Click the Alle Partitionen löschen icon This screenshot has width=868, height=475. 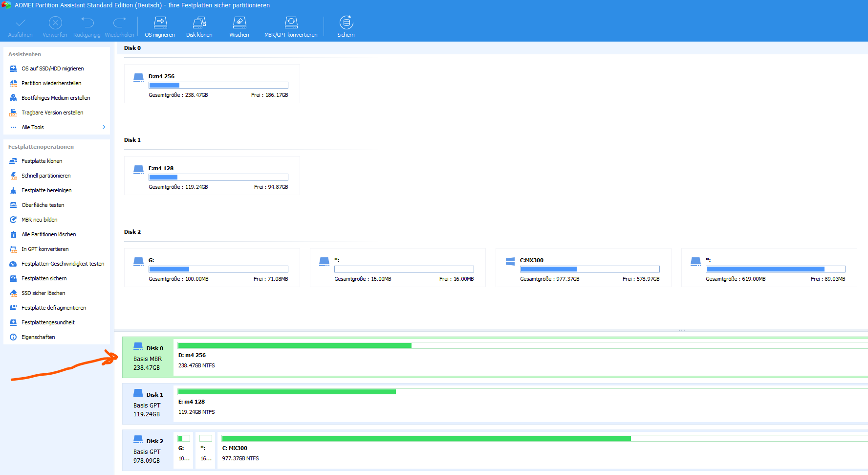coord(13,234)
